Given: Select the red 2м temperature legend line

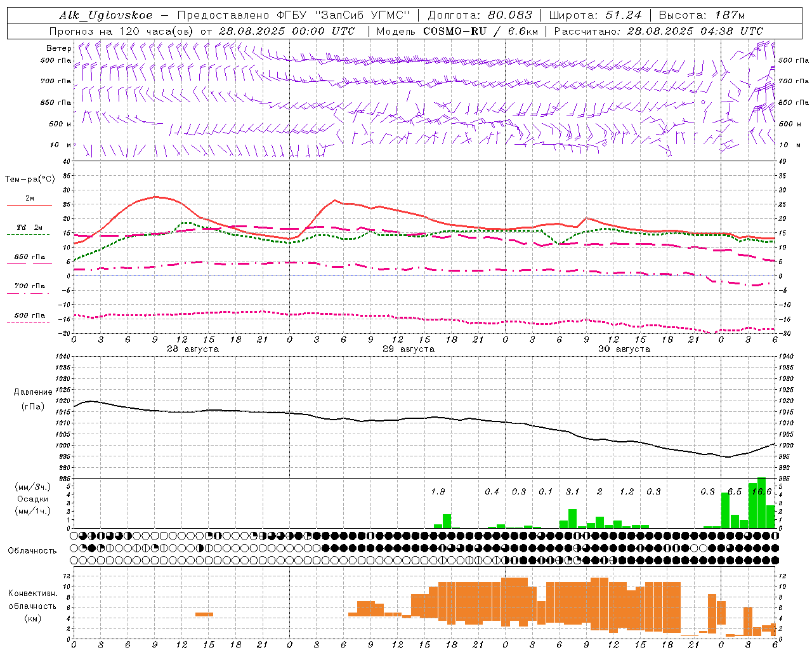Looking at the screenshot, I should pyautogui.click(x=29, y=205).
